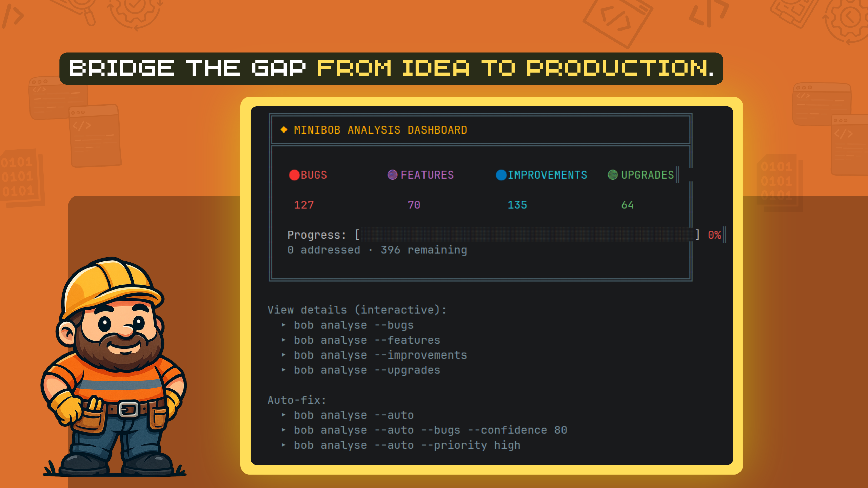Click the 'FROM IDEA TO PRODUCTION.' headline
The height and width of the screenshot is (488, 868).
516,68
